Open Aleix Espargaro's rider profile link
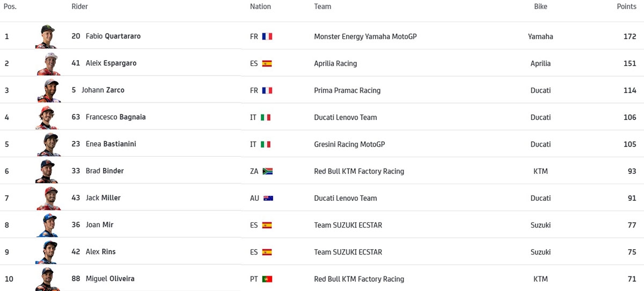This screenshot has height=291, width=644. click(111, 63)
